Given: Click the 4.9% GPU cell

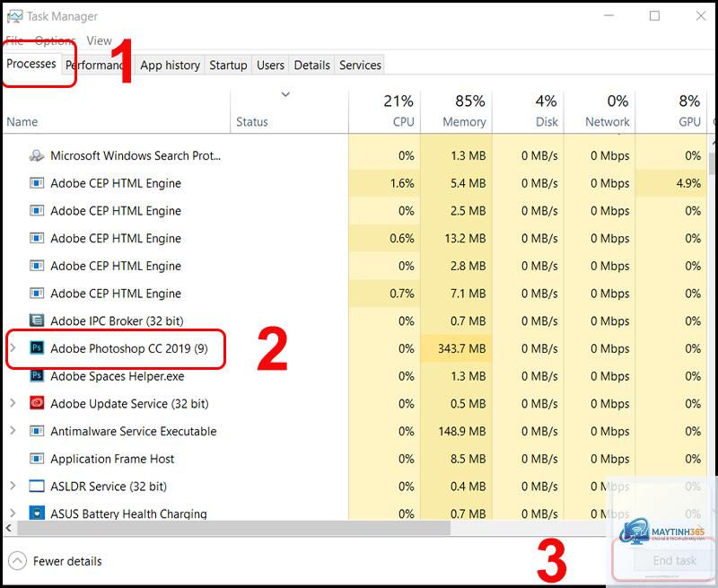Looking at the screenshot, I should (671, 183).
